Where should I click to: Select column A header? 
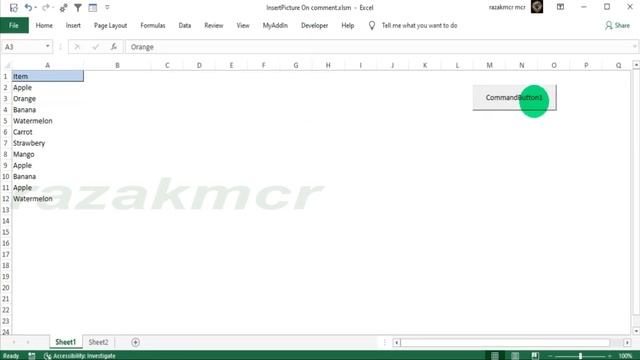click(x=47, y=65)
